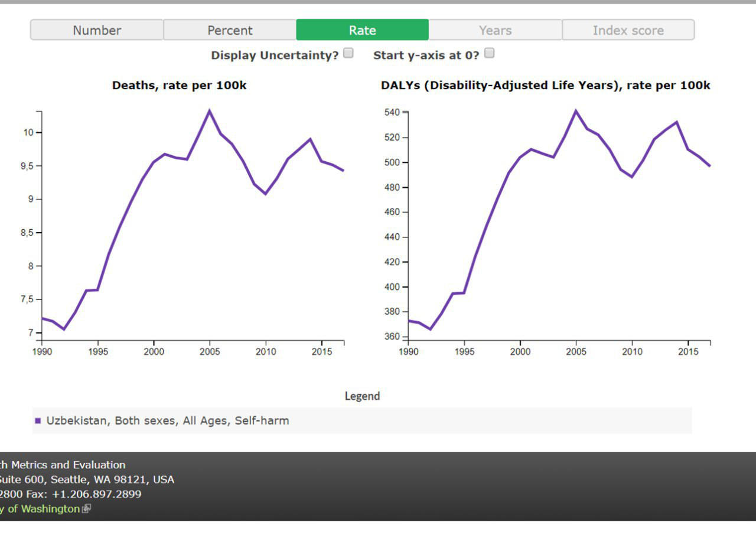The width and height of the screenshot is (756, 535).
Task: Click the active Rate tab
Action: [362, 30]
